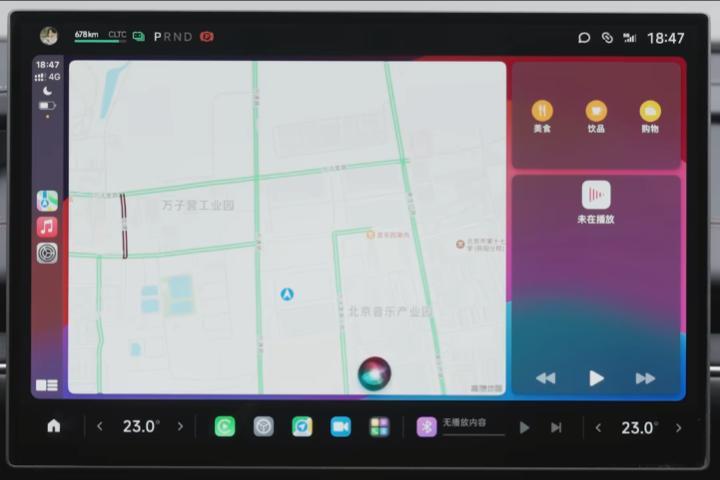
Task: Tap the moon Focus icon in CarPlay sidebar
Action: 47,91
